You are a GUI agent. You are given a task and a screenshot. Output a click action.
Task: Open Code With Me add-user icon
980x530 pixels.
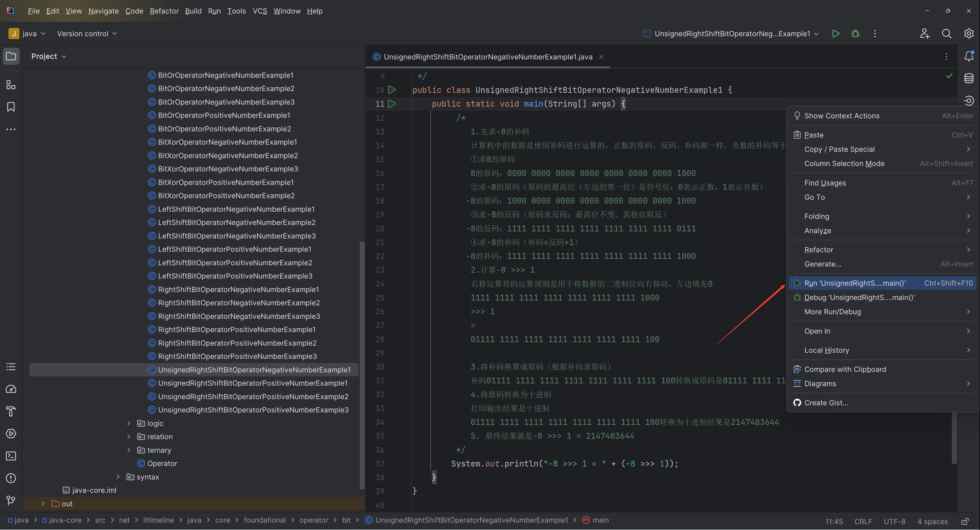(x=925, y=33)
